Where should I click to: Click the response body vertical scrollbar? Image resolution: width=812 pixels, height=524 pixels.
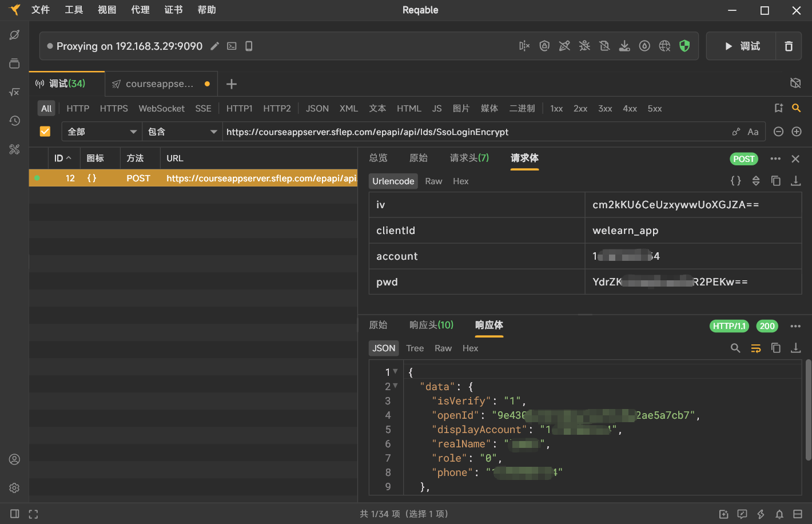click(x=808, y=410)
